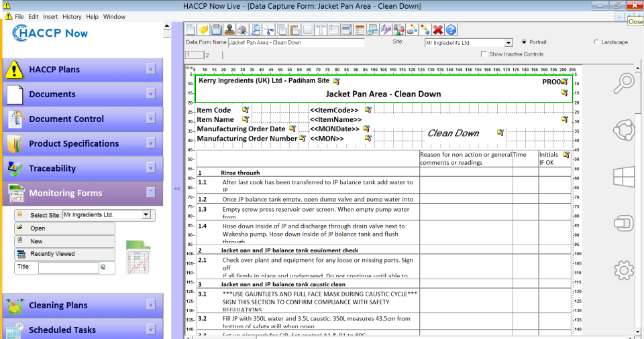Click the Open folder toolbar icon
The image size is (644, 339).
tap(204, 29)
